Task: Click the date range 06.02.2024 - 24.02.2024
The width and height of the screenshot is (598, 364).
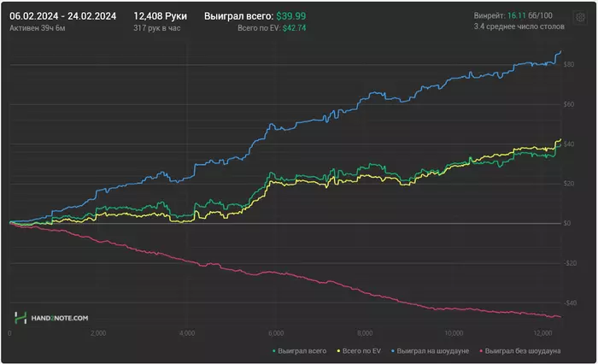Action: pos(64,16)
